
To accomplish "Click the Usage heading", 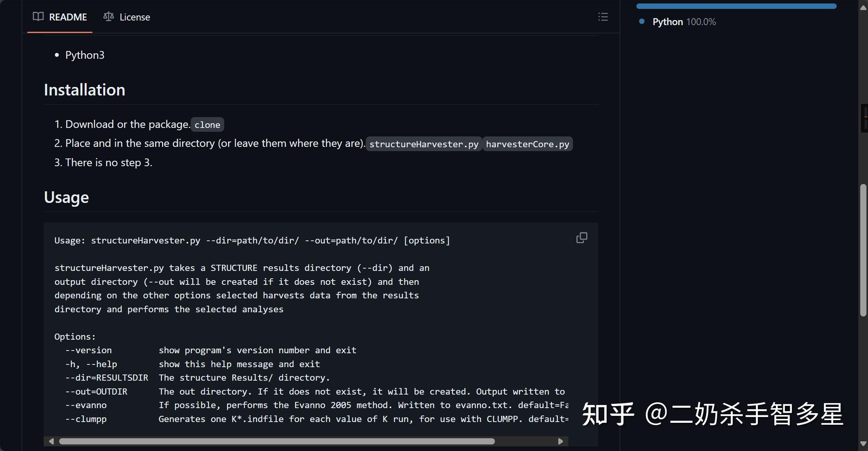I will click(x=67, y=197).
